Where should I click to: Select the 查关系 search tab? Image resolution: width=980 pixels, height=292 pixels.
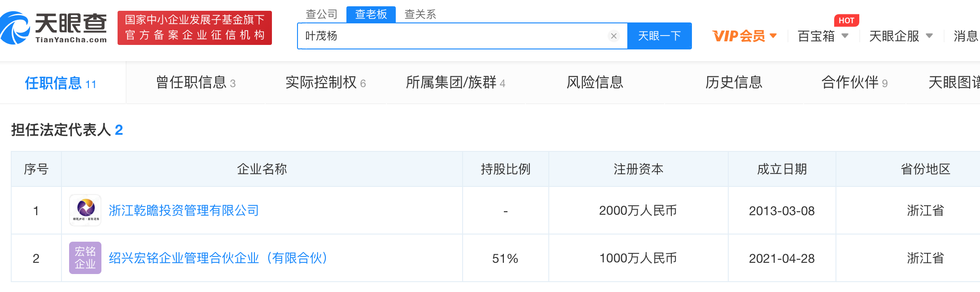point(420,14)
